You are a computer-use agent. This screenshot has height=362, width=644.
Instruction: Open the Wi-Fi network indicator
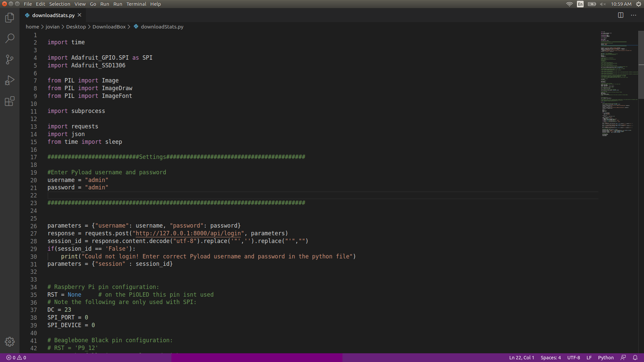[x=569, y=4]
